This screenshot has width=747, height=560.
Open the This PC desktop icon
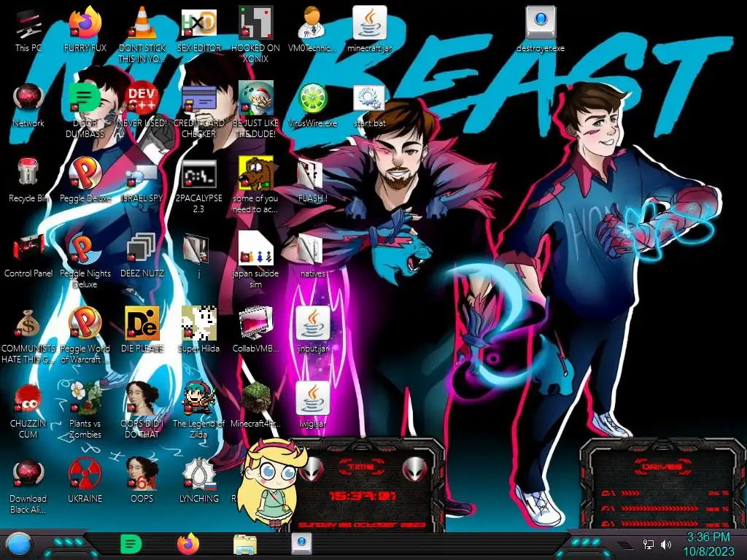pos(28,30)
